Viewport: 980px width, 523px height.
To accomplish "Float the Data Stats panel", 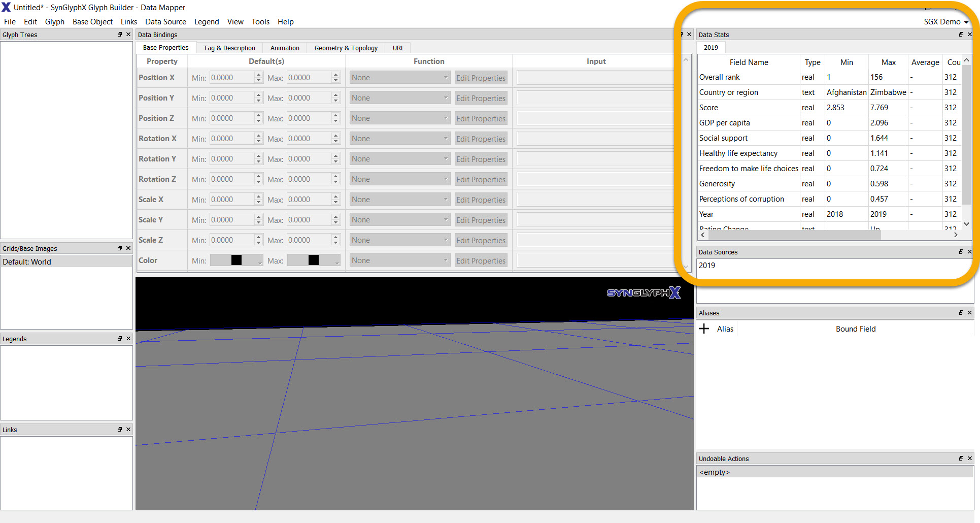I will click(961, 35).
